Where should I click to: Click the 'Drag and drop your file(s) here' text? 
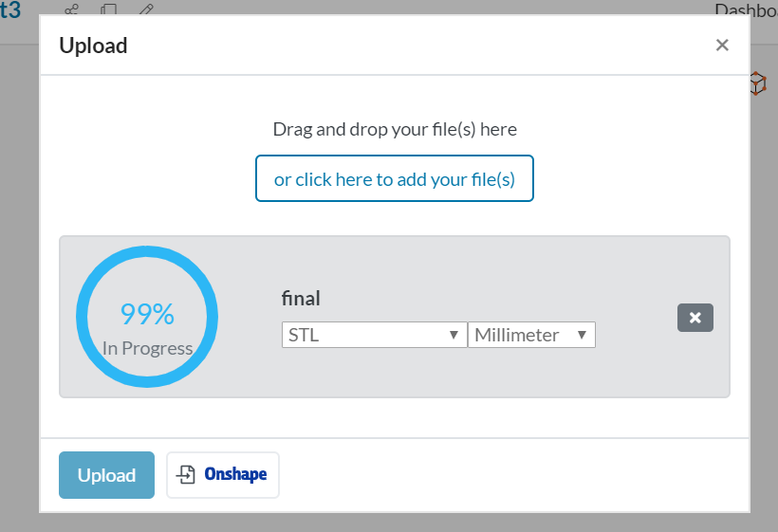tap(395, 129)
